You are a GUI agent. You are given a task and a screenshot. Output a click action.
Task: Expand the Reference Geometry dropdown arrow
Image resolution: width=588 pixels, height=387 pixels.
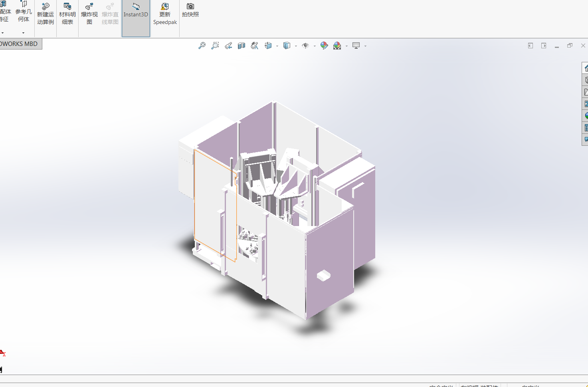[24, 33]
